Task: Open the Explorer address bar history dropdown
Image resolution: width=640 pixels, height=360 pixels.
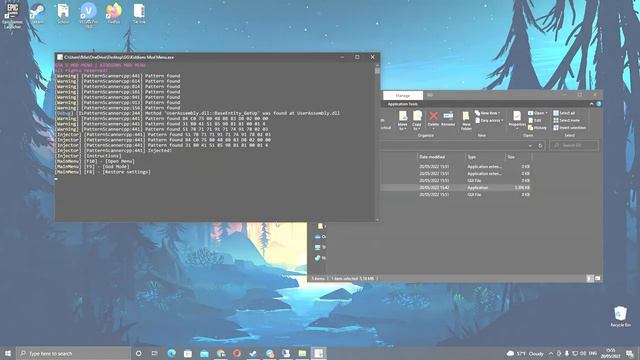Action: click(x=530, y=146)
